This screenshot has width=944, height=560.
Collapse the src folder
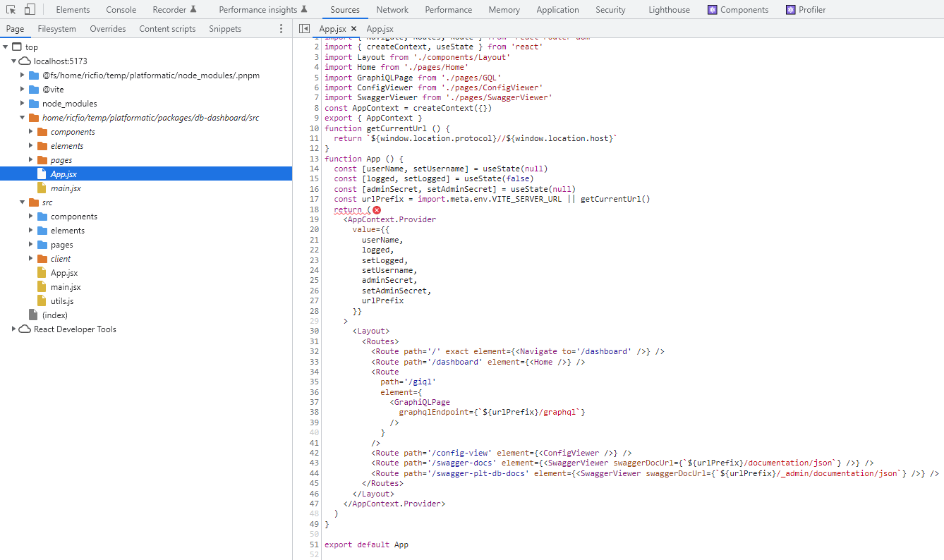pyautogui.click(x=22, y=202)
